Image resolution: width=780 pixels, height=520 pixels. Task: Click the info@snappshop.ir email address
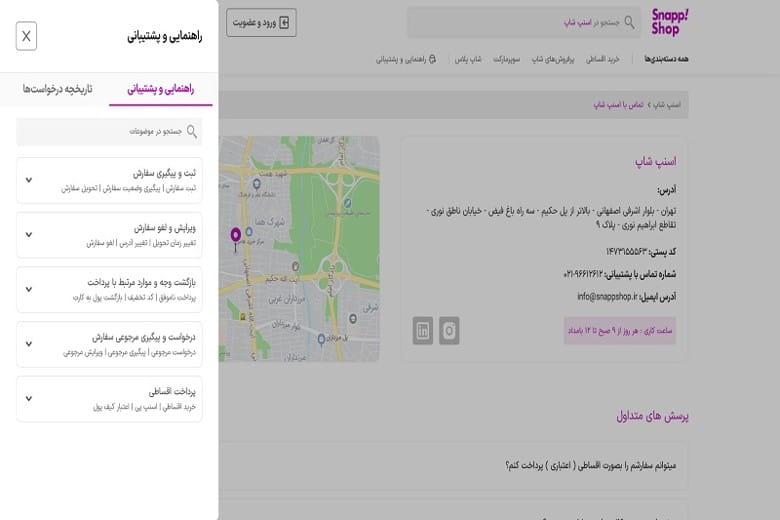[x=607, y=297]
